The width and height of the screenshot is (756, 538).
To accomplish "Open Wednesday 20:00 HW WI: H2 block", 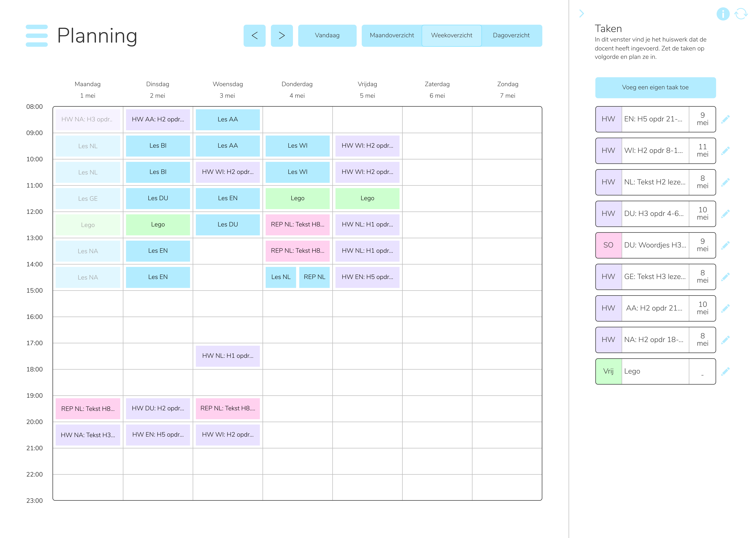I will (228, 435).
